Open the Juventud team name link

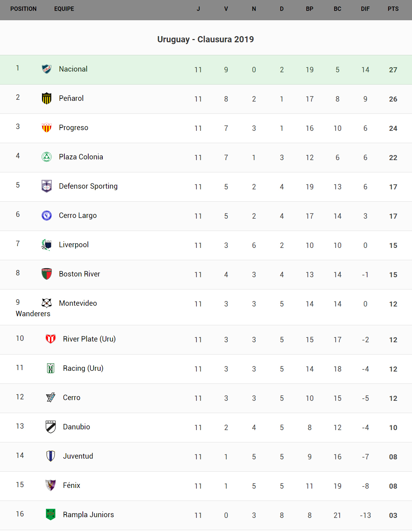point(78,456)
